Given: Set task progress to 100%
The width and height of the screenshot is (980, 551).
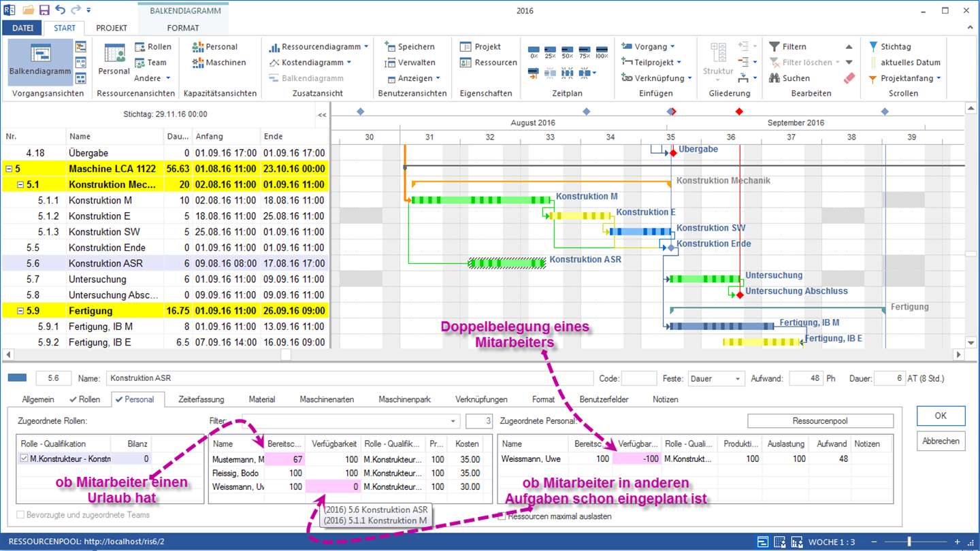Looking at the screenshot, I should coord(602,52).
